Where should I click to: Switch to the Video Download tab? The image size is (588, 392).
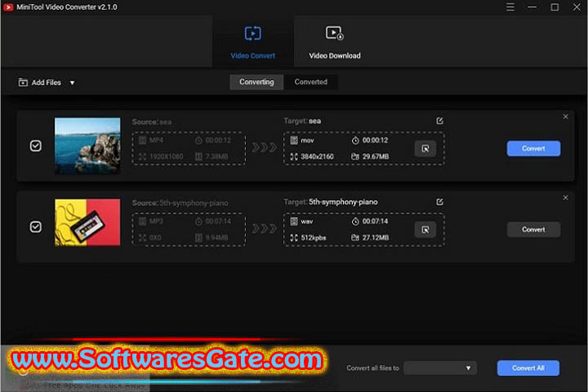tap(335, 42)
